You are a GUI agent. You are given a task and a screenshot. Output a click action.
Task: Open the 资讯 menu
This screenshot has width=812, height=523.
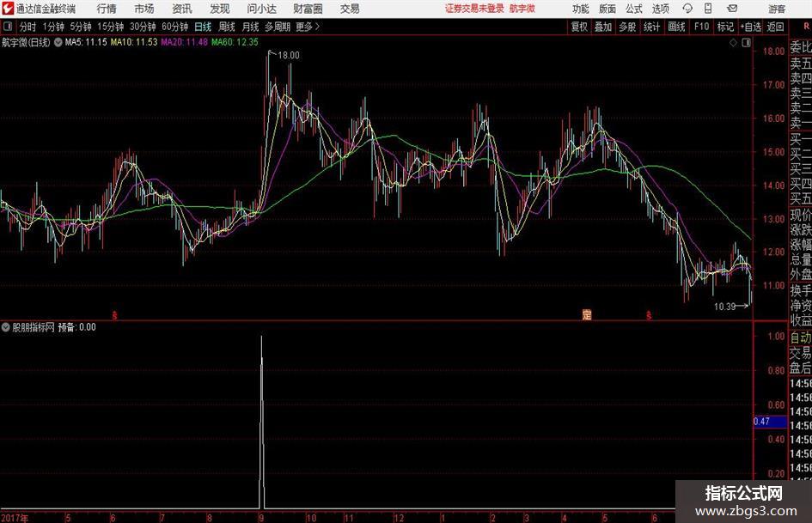pyautogui.click(x=182, y=9)
